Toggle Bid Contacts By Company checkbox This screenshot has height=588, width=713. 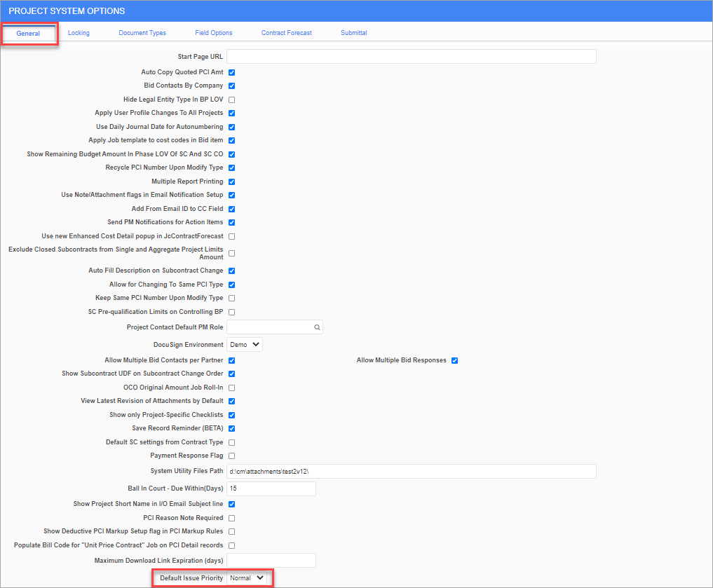coord(232,86)
